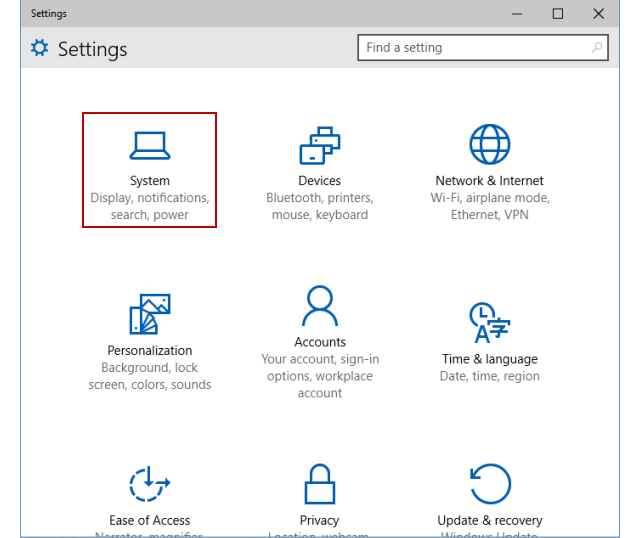Maximize the Settings window
The height and width of the screenshot is (538, 640).
pyautogui.click(x=558, y=14)
